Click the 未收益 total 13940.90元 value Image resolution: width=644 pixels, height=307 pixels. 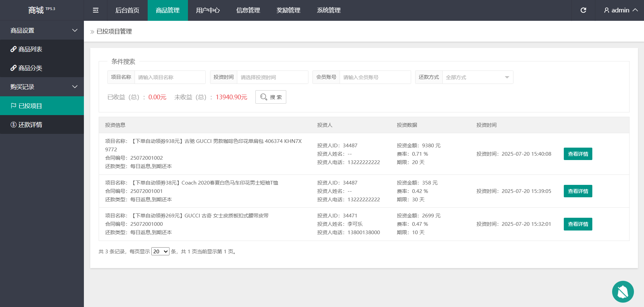click(231, 97)
